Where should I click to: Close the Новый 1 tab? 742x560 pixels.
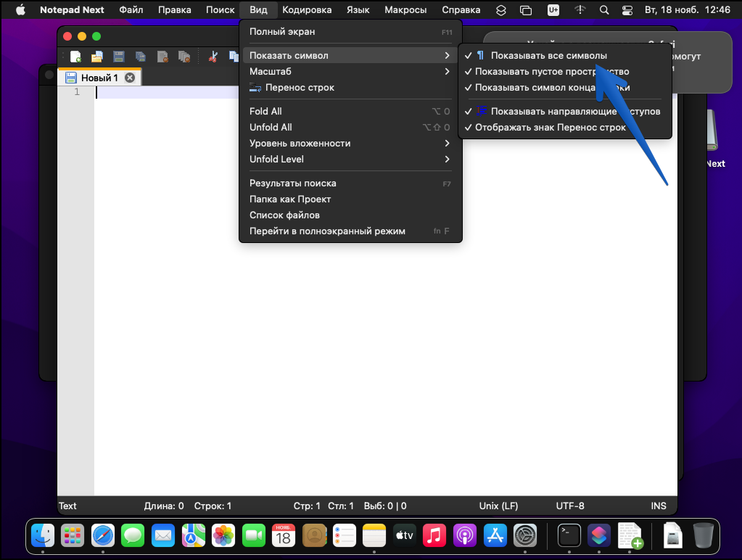130,78
